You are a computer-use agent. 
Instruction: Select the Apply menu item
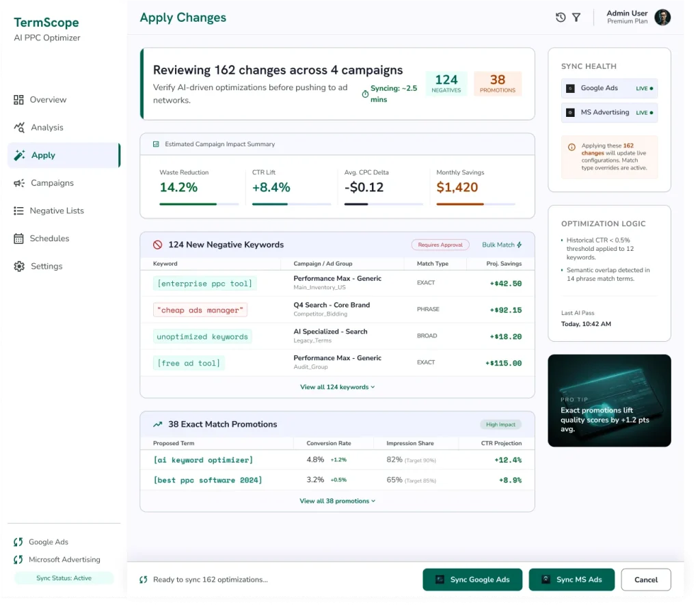[x=64, y=155]
